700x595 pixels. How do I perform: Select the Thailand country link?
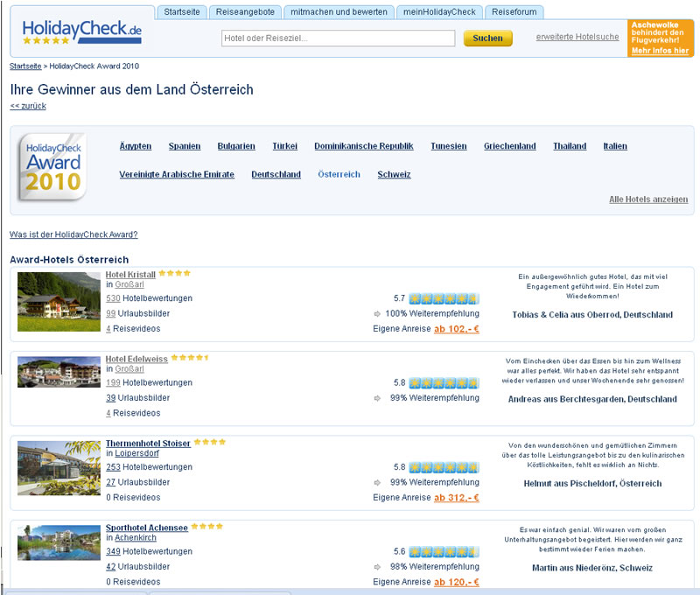pyautogui.click(x=570, y=146)
